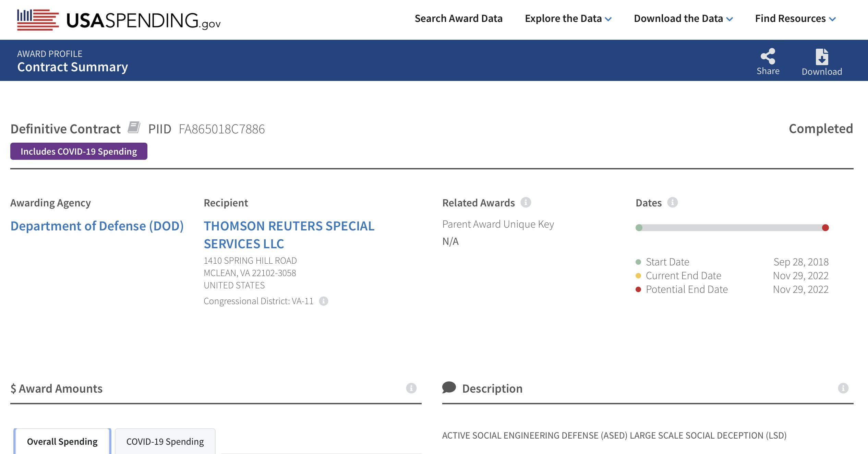
Task: Click Start Date value Sep 28, 2018
Action: pos(801,262)
